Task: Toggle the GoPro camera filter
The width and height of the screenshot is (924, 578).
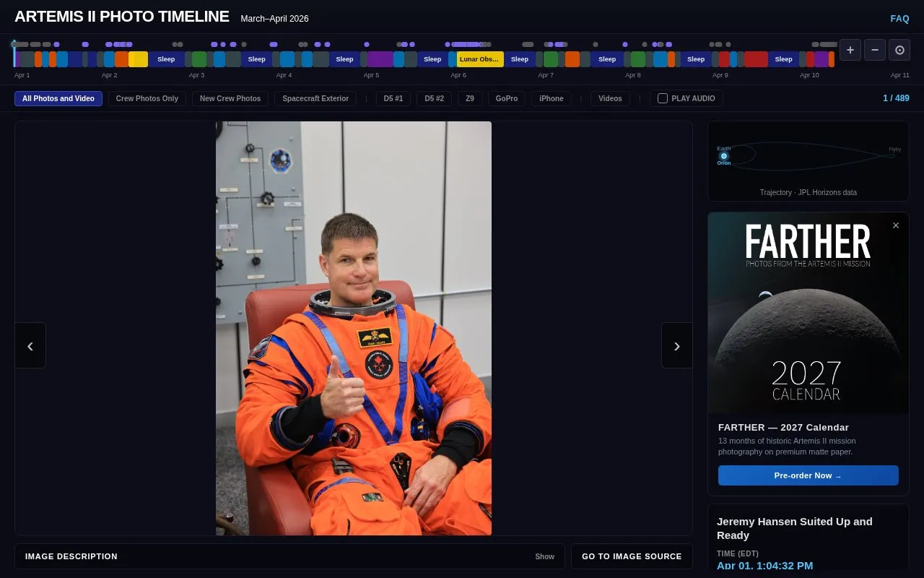Action: [x=507, y=98]
